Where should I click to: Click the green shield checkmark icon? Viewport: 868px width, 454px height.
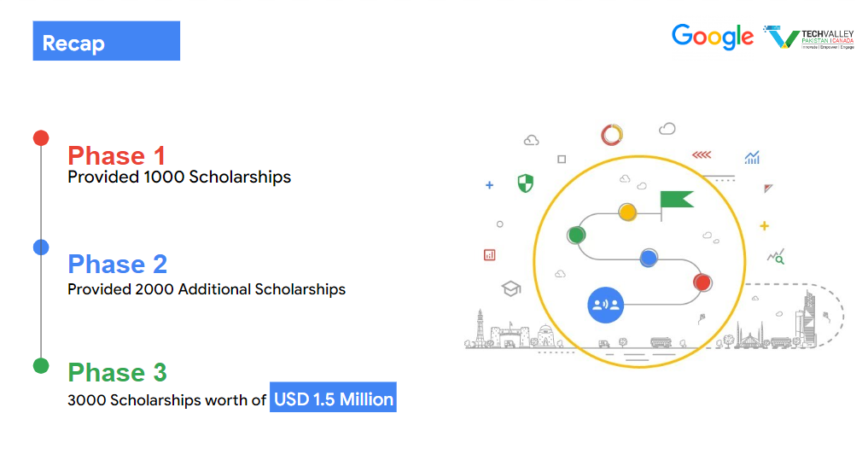(x=526, y=183)
